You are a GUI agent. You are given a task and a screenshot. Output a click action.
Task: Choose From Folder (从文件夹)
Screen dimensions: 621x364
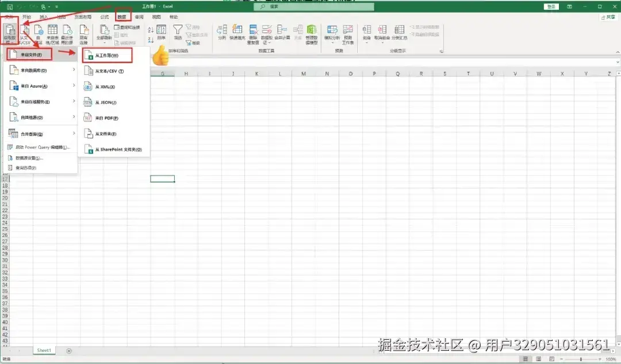click(x=114, y=134)
